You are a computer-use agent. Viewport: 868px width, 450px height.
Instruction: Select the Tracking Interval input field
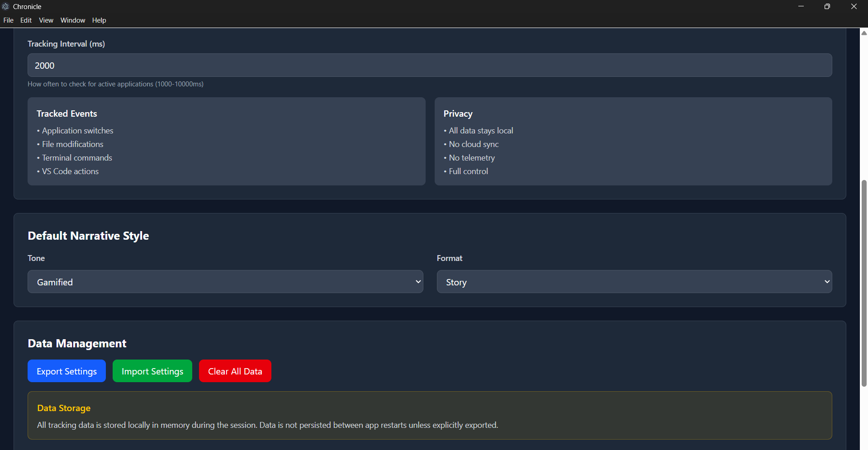[x=430, y=65]
